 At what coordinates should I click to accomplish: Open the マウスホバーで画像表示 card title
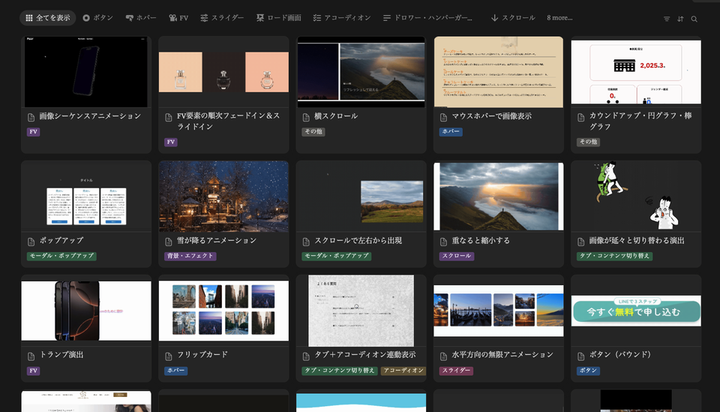[x=494, y=117]
